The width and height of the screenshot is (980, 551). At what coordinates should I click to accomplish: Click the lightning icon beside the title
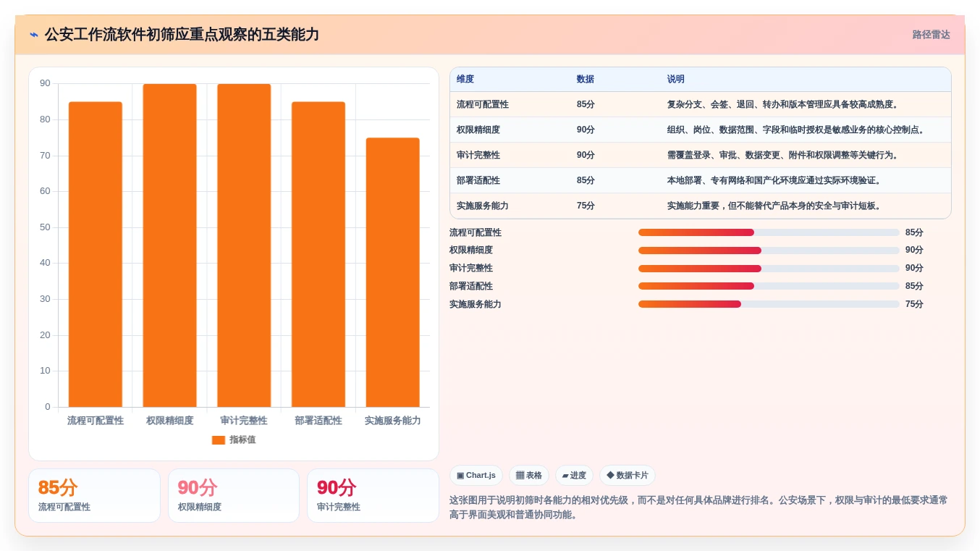(x=34, y=35)
